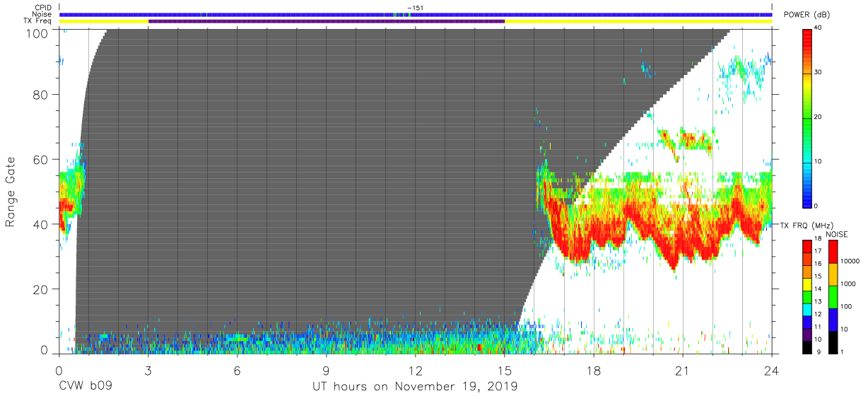
Task: Click the NOISE color legend bar
Action: coord(833,297)
